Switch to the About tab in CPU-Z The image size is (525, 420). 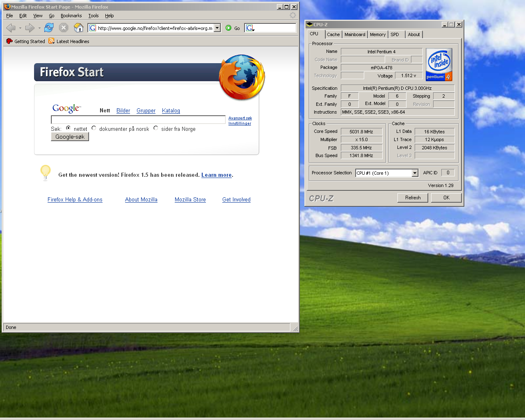click(414, 34)
